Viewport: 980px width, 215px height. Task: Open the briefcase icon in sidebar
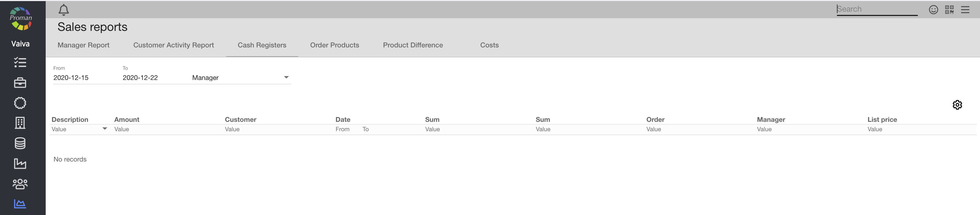pyautogui.click(x=20, y=83)
